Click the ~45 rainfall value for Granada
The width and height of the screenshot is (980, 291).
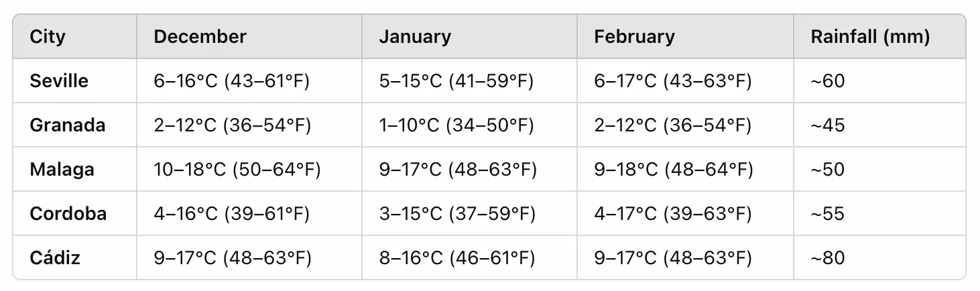[x=828, y=125]
